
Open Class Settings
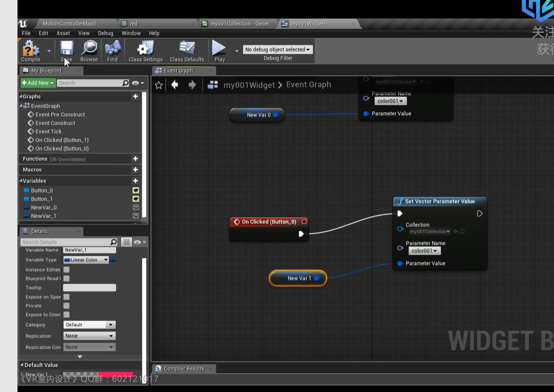(146, 51)
